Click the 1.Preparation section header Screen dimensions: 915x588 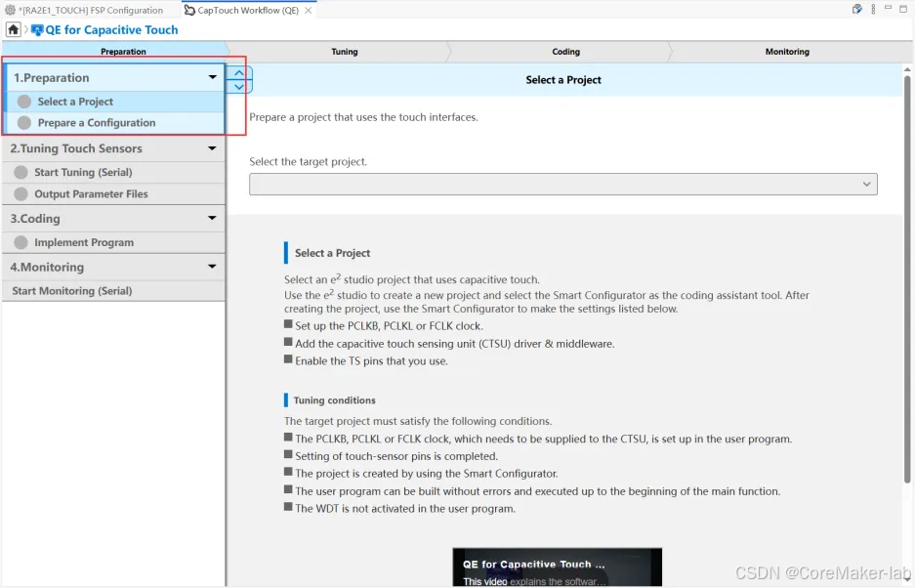tap(115, 77)
